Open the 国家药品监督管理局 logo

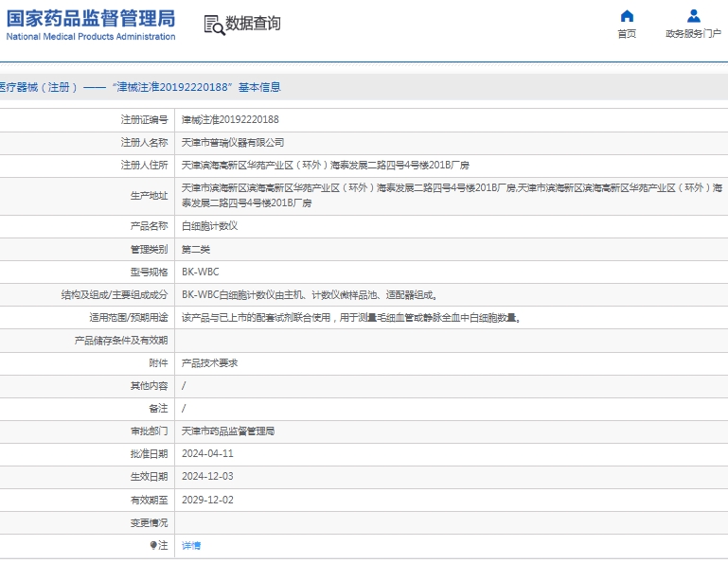pos(91,19)
